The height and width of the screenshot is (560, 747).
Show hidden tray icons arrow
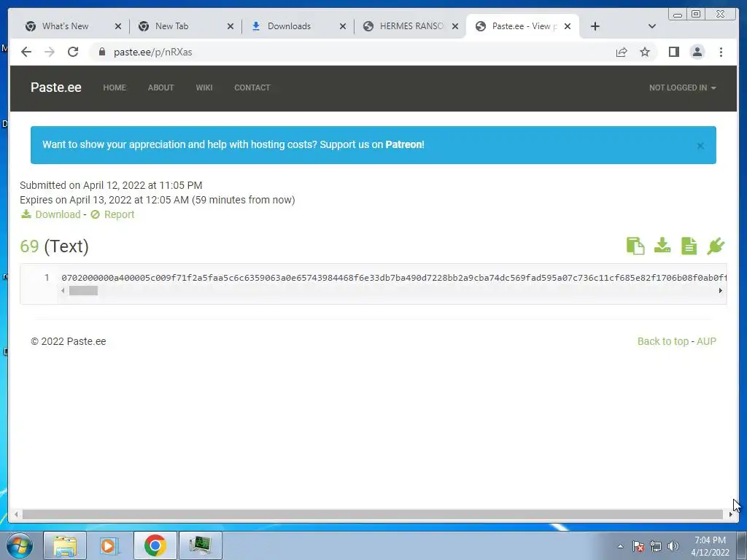click(620, 546)
